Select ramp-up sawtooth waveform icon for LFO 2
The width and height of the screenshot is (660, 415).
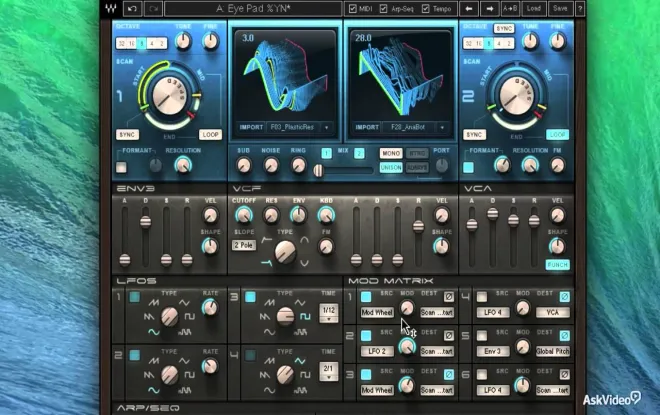tap(154, 361)
